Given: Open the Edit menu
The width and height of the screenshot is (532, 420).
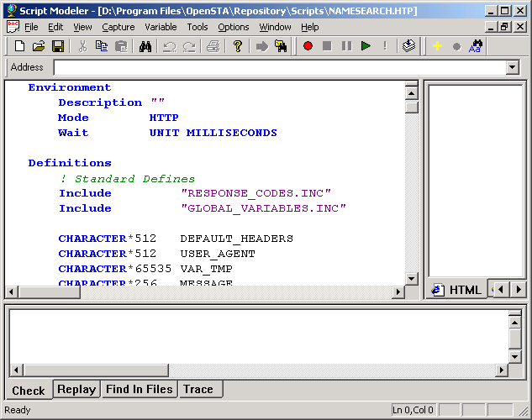Looking at the screenshot, I should point(55,27).
